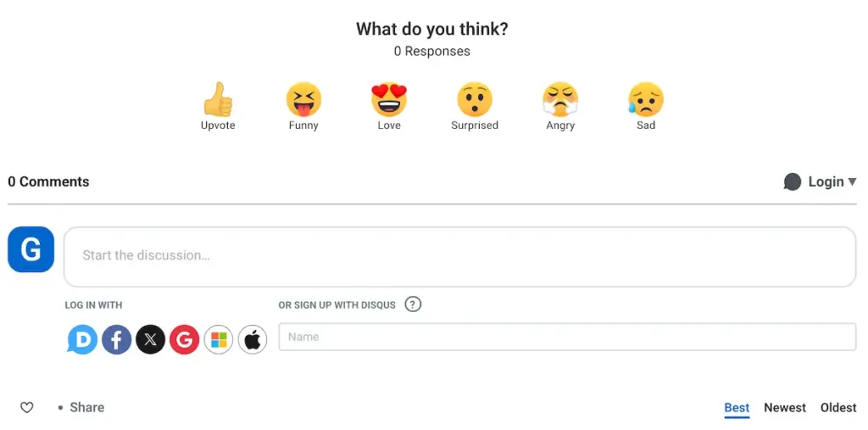Sort comments by Oldest
868x430 pixels.
click(838, 408)
